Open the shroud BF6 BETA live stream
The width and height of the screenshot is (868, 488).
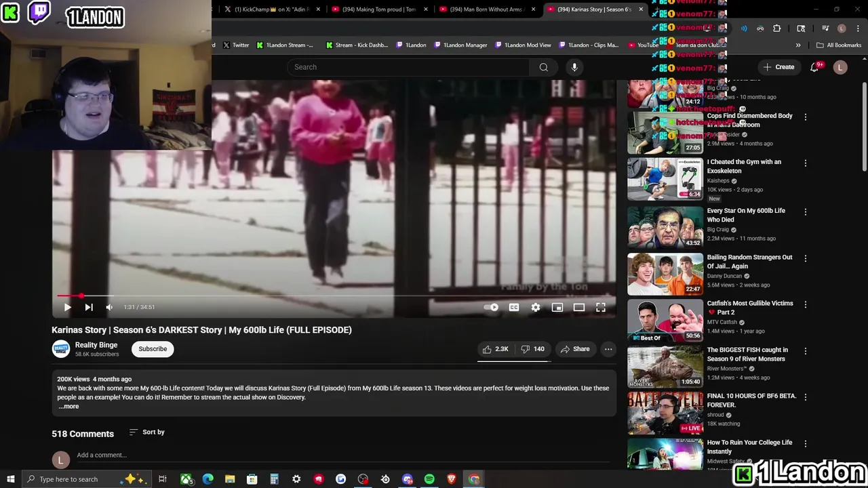point(665,413)
